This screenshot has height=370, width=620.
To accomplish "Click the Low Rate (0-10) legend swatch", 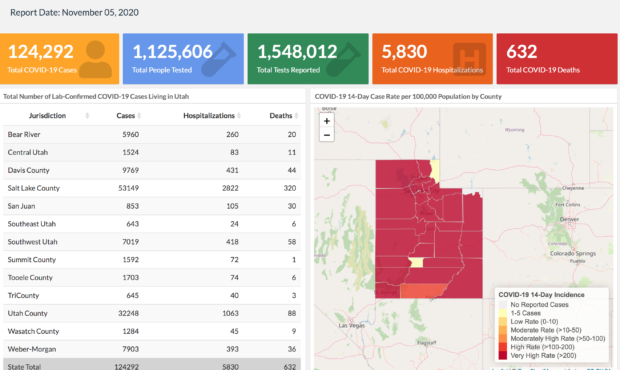I will pyautogui.click(x=503, y=321).
